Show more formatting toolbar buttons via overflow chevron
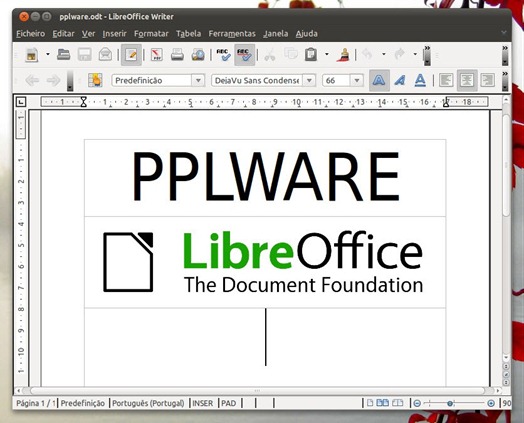Screen dimensions: 524x423 click(x=505, y=81)
